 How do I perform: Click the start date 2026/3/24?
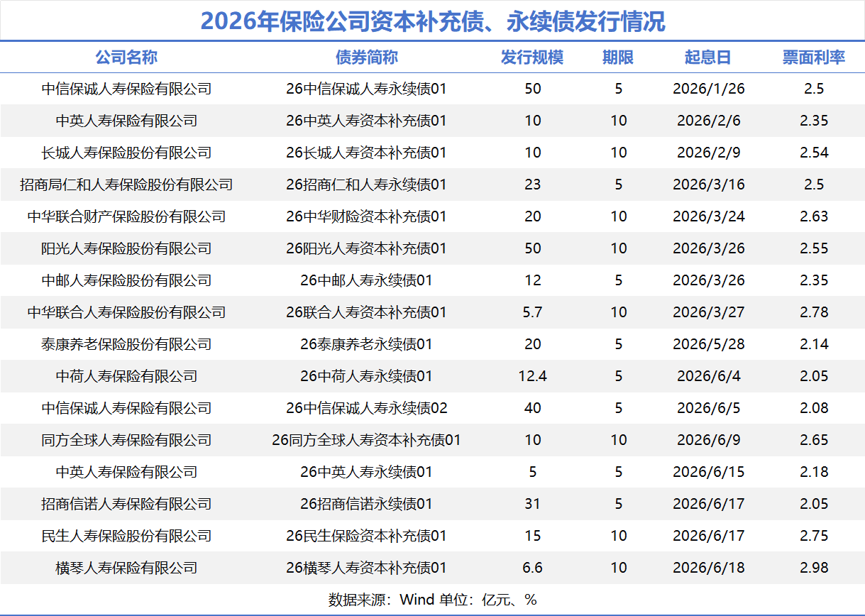point(708,216)
